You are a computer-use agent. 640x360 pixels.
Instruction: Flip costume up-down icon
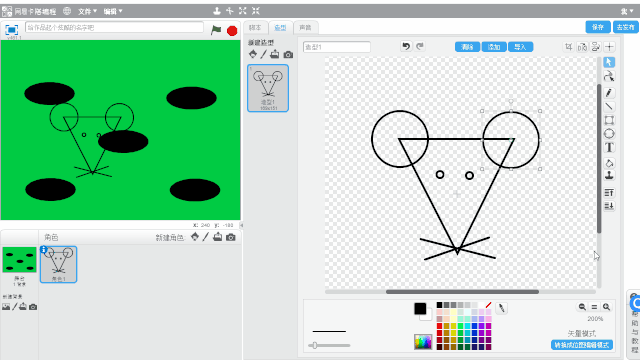(596, 47)
